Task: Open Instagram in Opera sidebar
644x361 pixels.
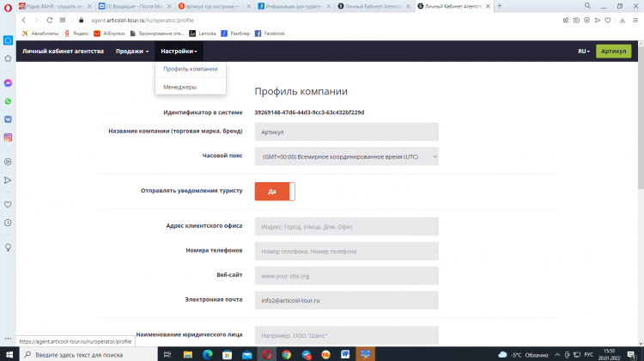Action: 8,138
